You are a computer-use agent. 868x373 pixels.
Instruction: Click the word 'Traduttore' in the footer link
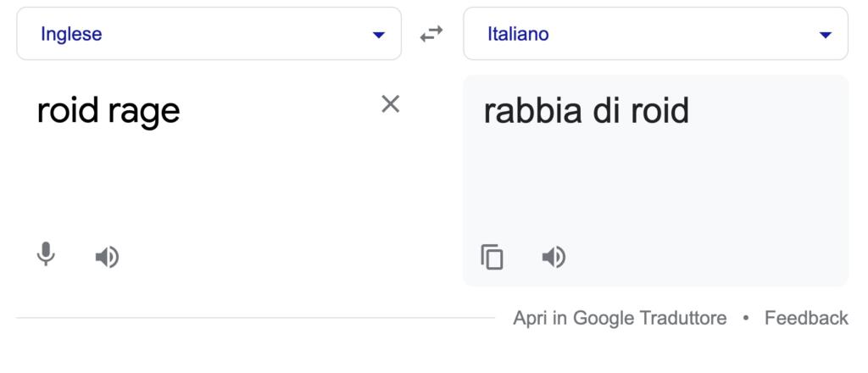[x=683, y=318]
